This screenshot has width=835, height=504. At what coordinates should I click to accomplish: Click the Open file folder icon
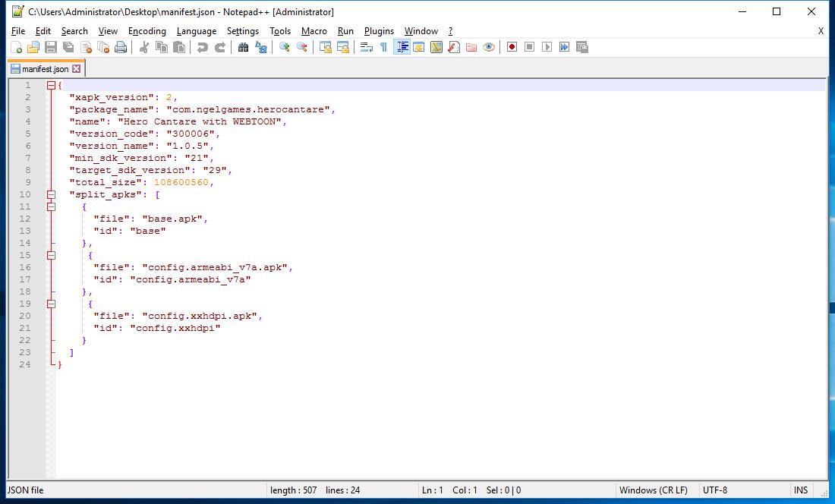[33, 47]
